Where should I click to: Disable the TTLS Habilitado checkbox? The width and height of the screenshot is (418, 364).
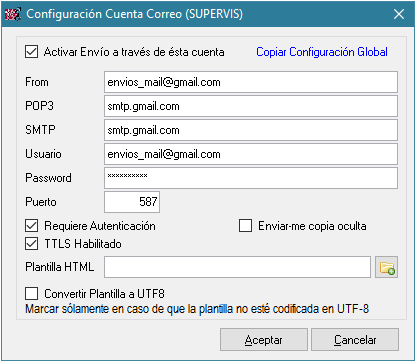coord(32,244)
